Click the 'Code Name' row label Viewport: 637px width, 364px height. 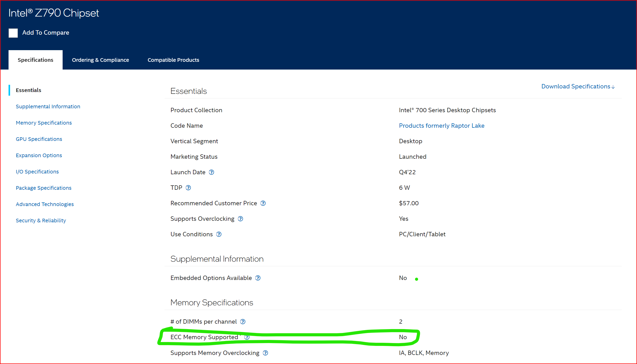pos(187,126)
